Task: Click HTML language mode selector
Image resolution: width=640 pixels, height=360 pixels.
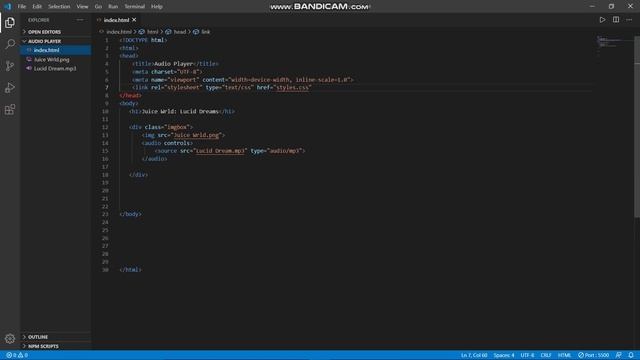Action: click(564, 355)
